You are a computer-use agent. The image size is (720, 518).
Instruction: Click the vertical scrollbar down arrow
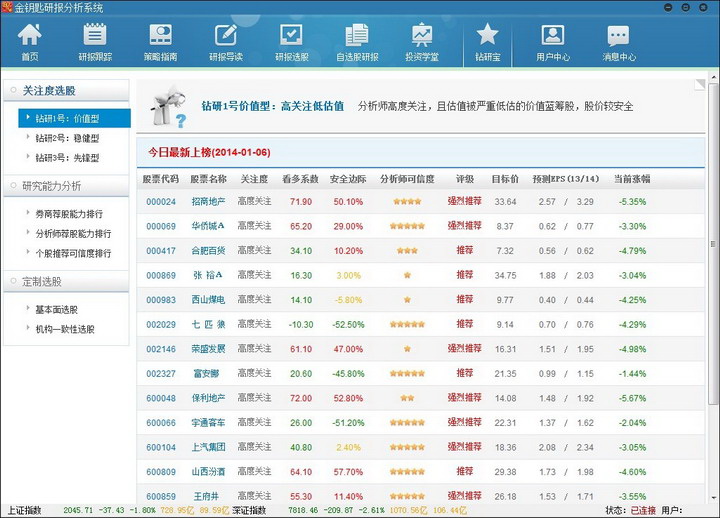(x=712, y=496)
